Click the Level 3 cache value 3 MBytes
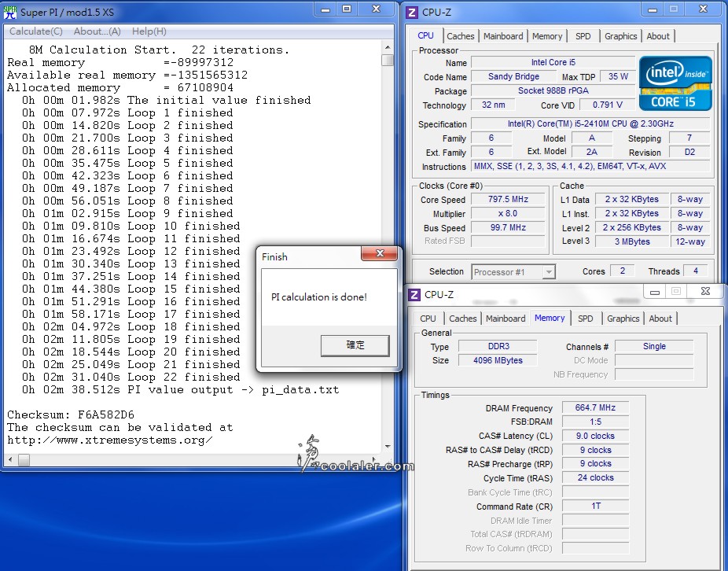The image size is (728, 571). click(631, 241)
